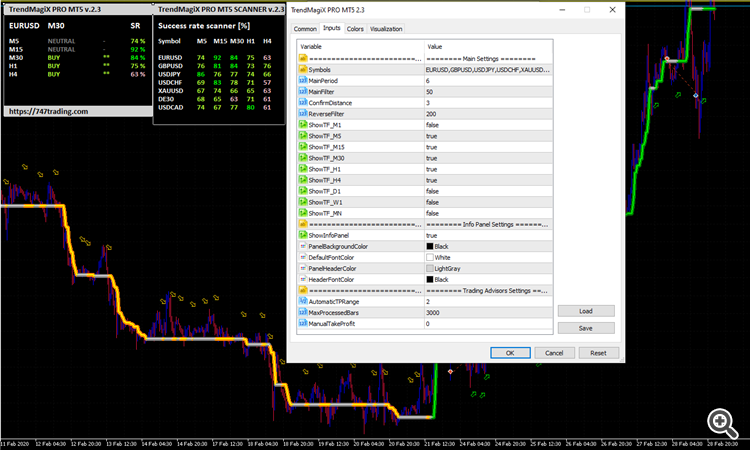Select USDCAD row in scanner panel

pos(215,108)
